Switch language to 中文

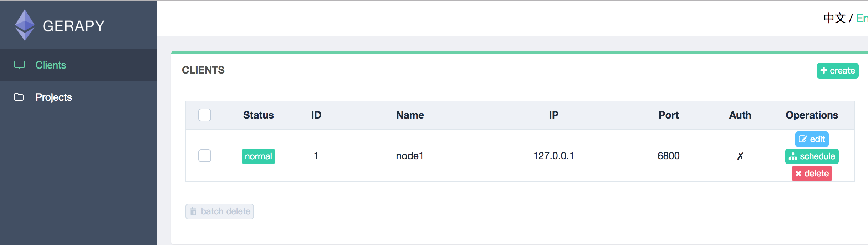834,18
